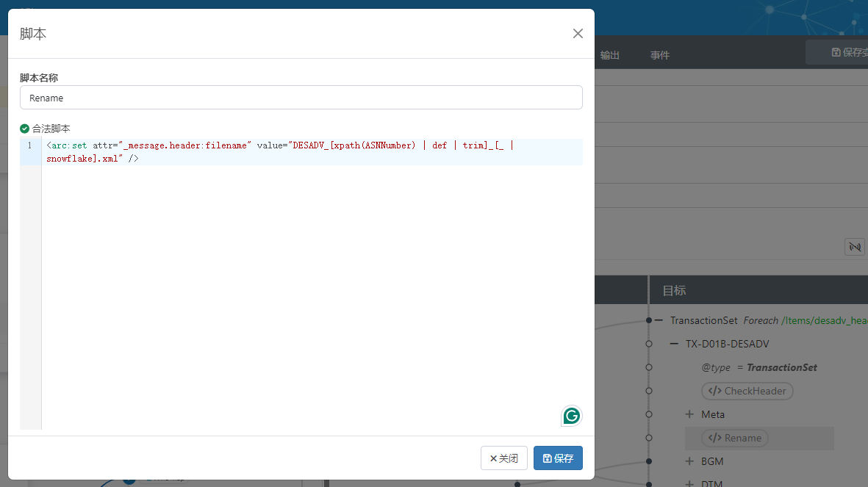Expand the BGM node
This screenshot has height=487, width=868.
689,461
